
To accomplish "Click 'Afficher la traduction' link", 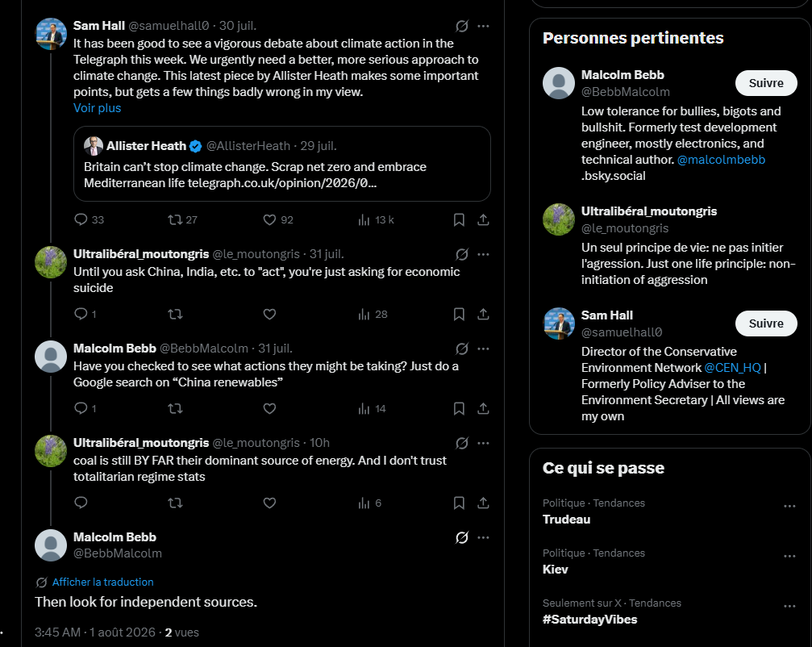I will pyautogui.click(x=102, y=582).
